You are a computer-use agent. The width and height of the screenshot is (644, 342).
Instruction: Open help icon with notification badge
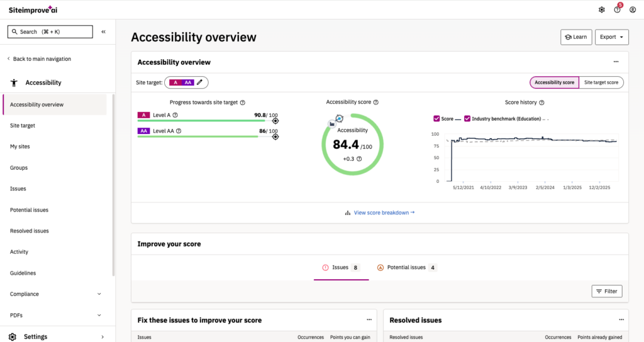coord(618,9)
